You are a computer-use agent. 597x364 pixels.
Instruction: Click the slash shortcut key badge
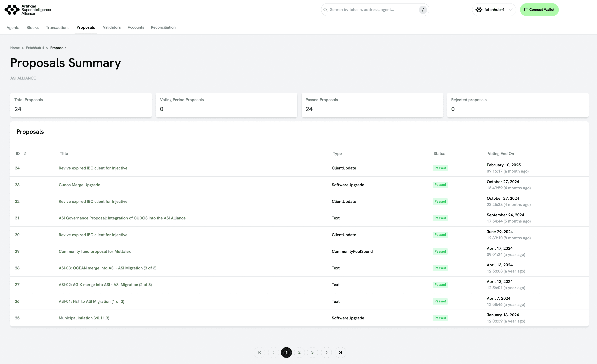423,10
